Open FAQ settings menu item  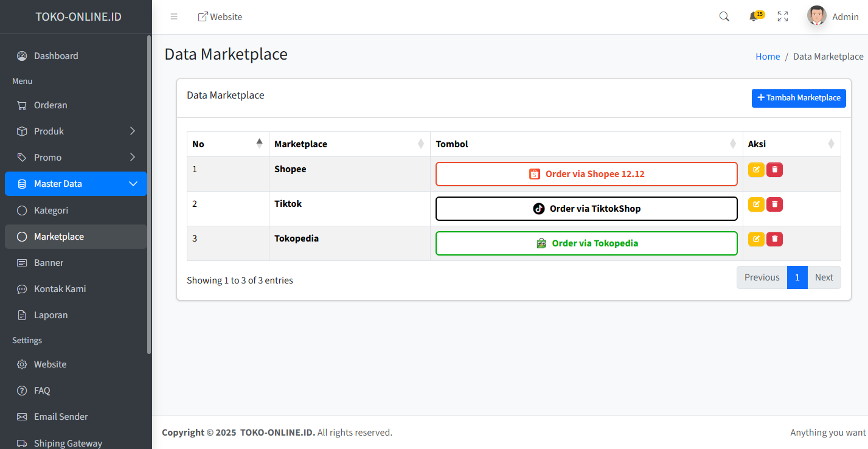point(75,391)
